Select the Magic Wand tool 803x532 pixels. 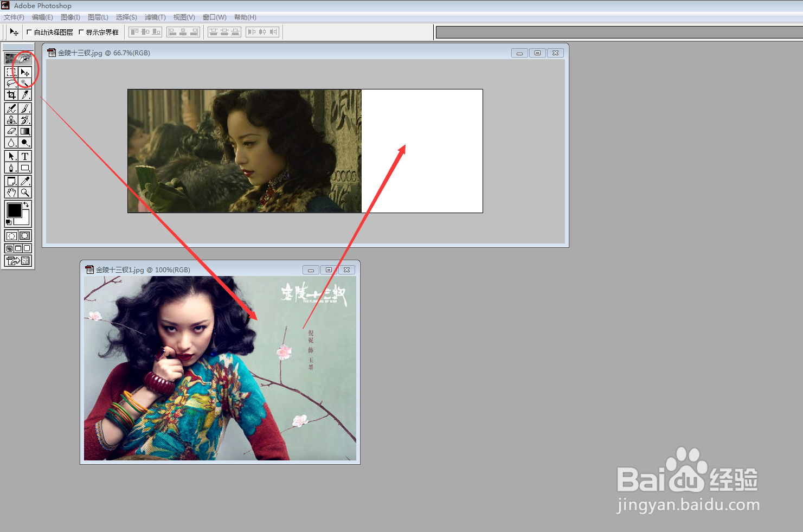click(x=25, y=84)
